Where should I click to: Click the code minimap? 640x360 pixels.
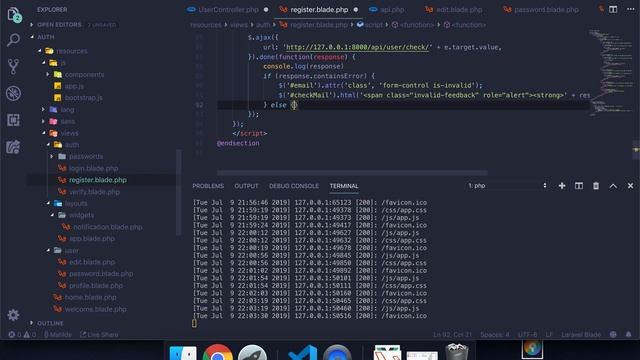click(610, 73)
